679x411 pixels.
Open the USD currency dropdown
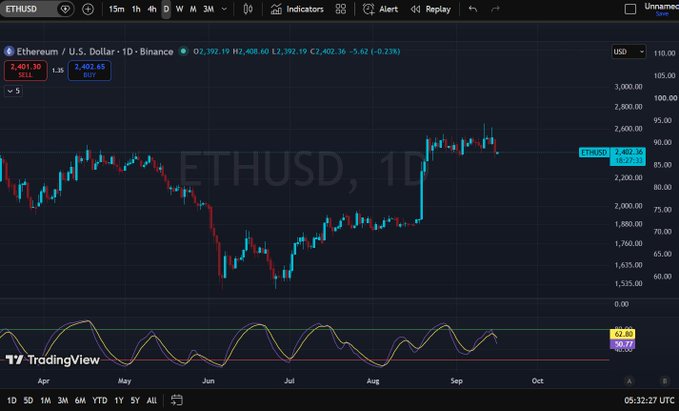(x=628, y=52)
